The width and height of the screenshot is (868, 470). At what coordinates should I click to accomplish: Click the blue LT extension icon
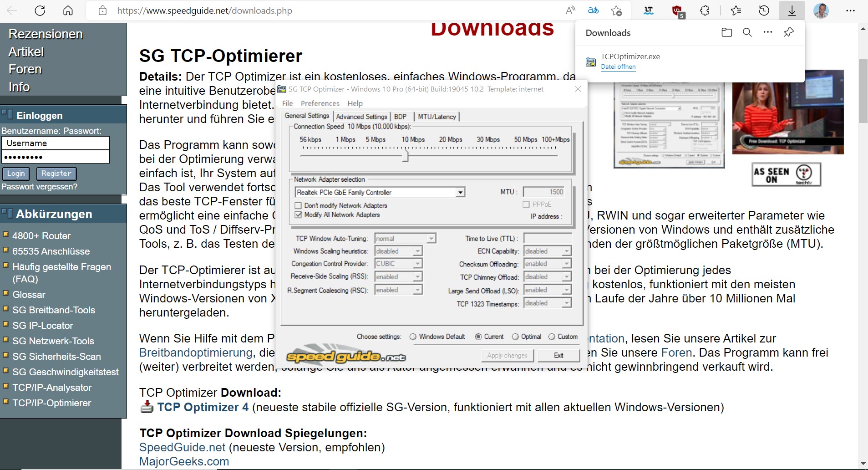point(649,10)
